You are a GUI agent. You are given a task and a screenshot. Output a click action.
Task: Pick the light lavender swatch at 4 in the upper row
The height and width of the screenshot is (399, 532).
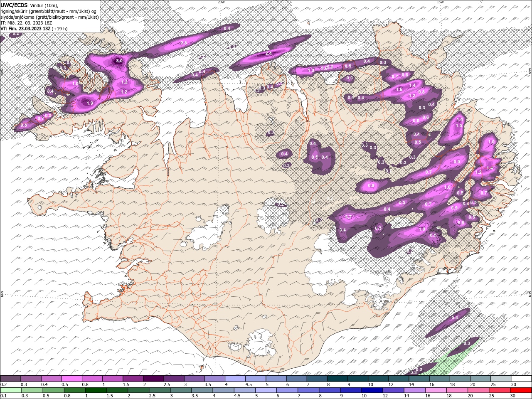(235, 379)
